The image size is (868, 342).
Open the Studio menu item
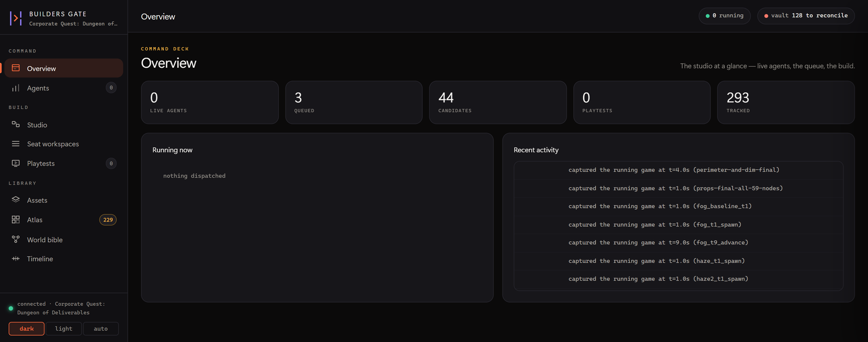pos(64,125)
